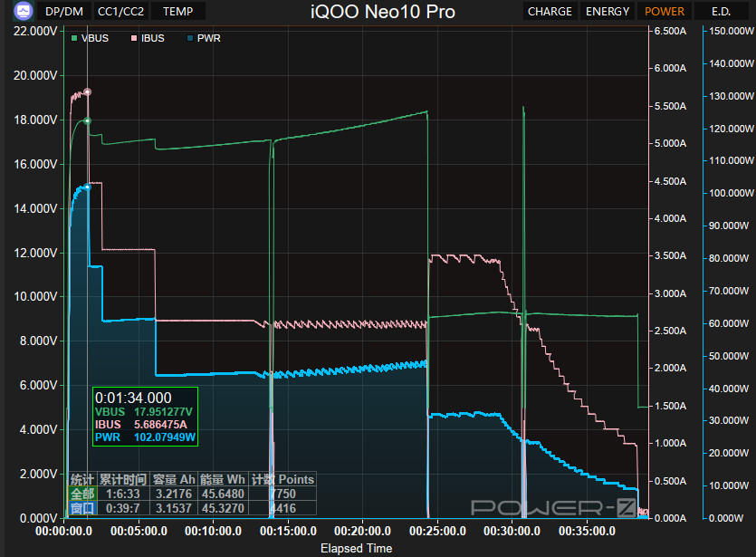Click the 0:39:7 window time cell
756x557 pixels.
point(123,508)
